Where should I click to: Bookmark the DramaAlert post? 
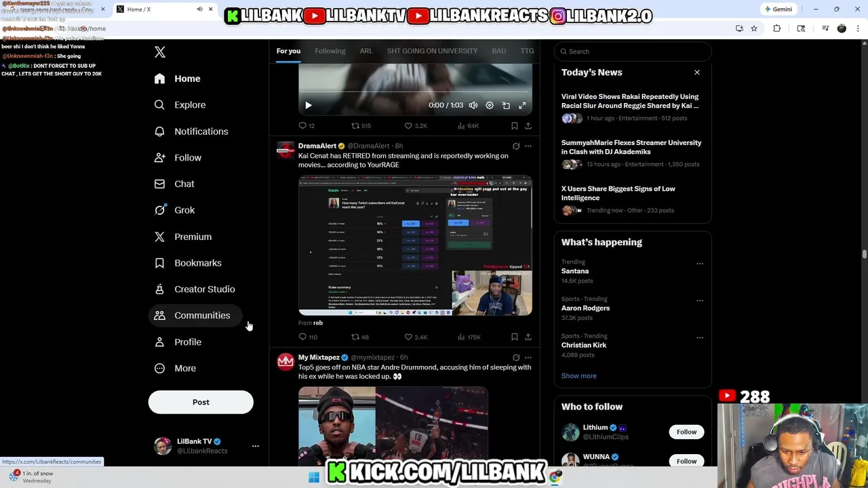pyautogui.click(x=515, y=337)
